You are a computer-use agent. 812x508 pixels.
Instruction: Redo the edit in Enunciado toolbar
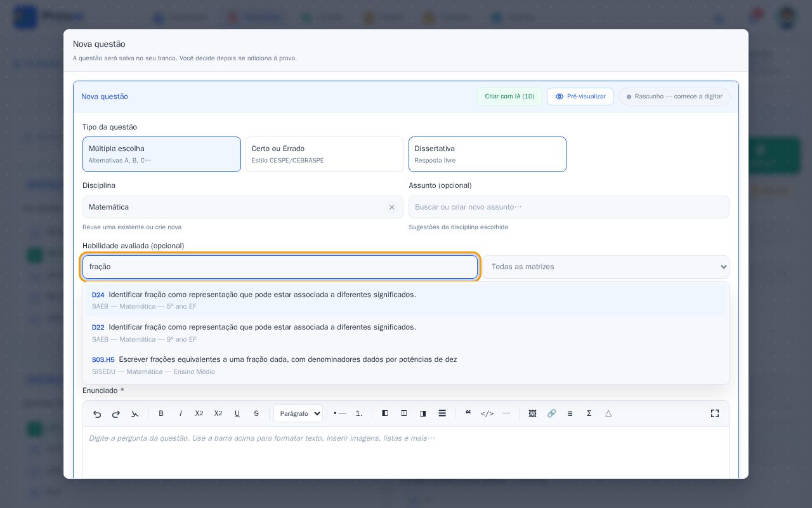(116, 413)
